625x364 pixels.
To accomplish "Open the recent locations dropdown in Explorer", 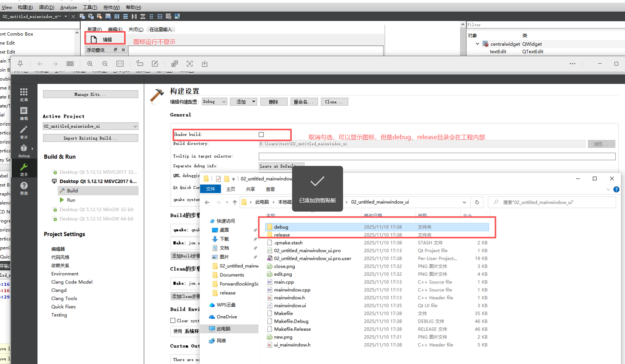I will [x=227, y=202].
